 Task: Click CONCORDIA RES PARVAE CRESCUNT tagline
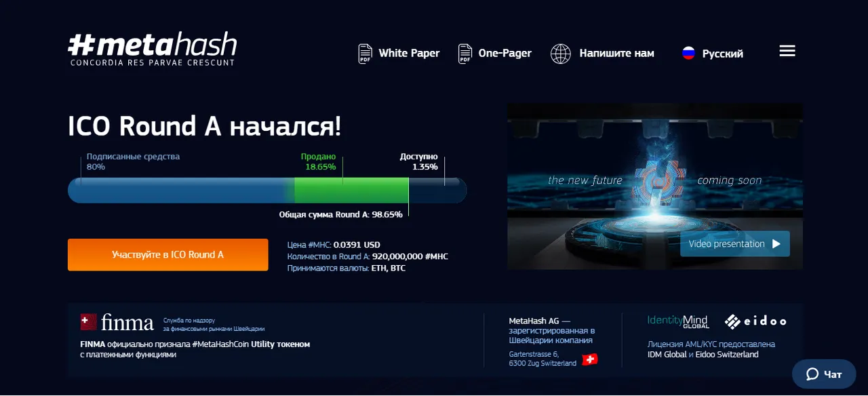(152, 62)
